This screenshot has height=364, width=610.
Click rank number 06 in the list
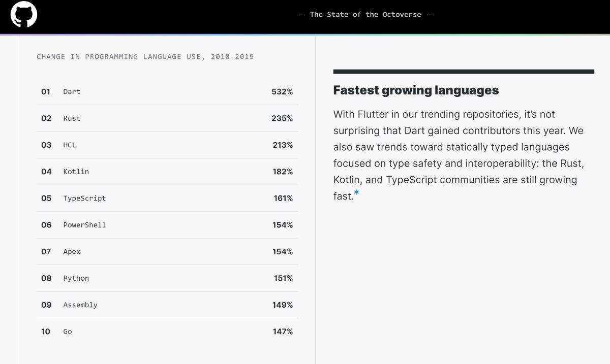tap(46, 225)
